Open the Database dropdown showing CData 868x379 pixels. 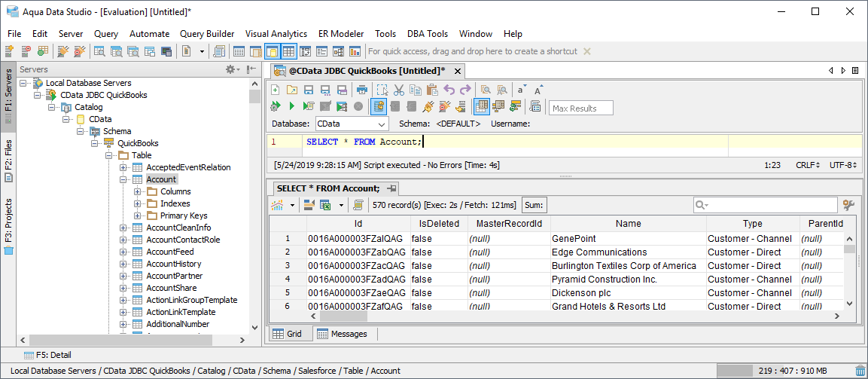tap(351, 124)
